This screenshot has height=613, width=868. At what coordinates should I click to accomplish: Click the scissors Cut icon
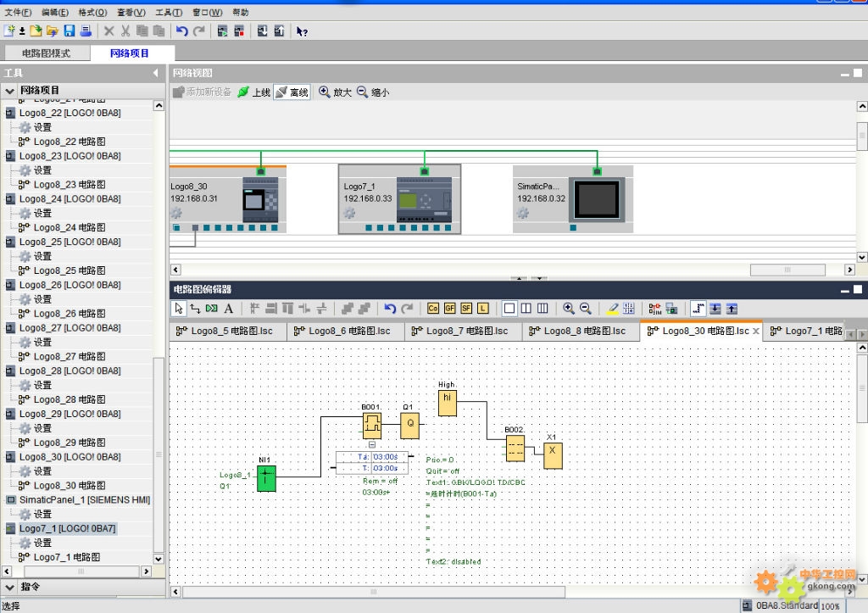coord(125,31)
